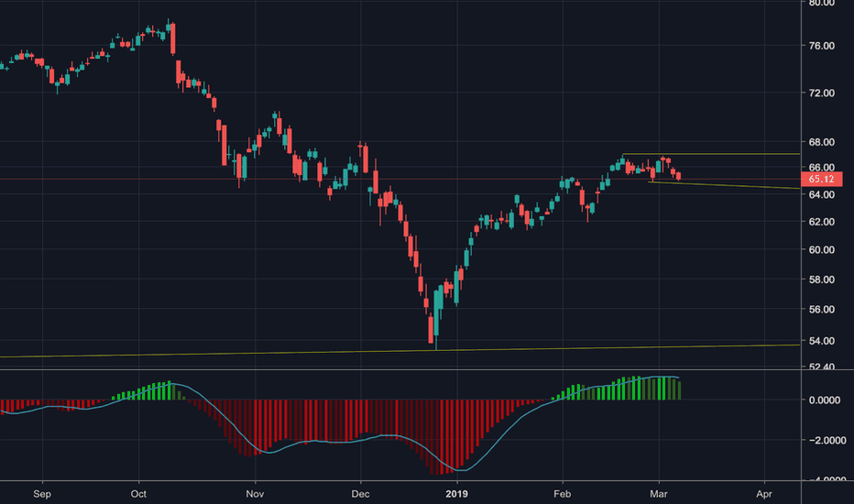The image size is (854, 504).
Task: Click the 2019 label on time axis
Action: click(x=456, y=494)
